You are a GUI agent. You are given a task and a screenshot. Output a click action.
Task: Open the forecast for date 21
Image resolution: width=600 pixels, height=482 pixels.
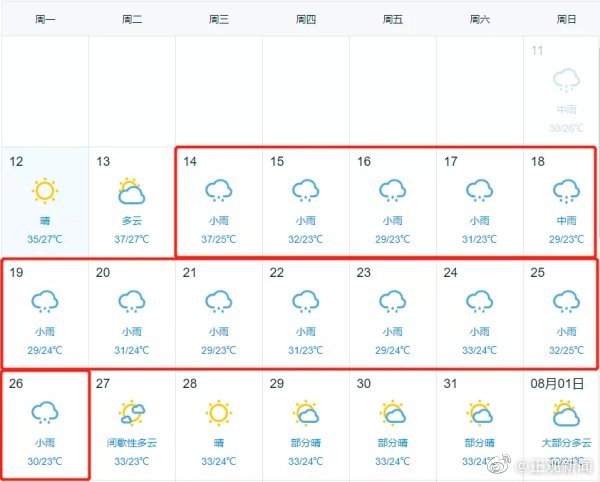coord(218,313)
